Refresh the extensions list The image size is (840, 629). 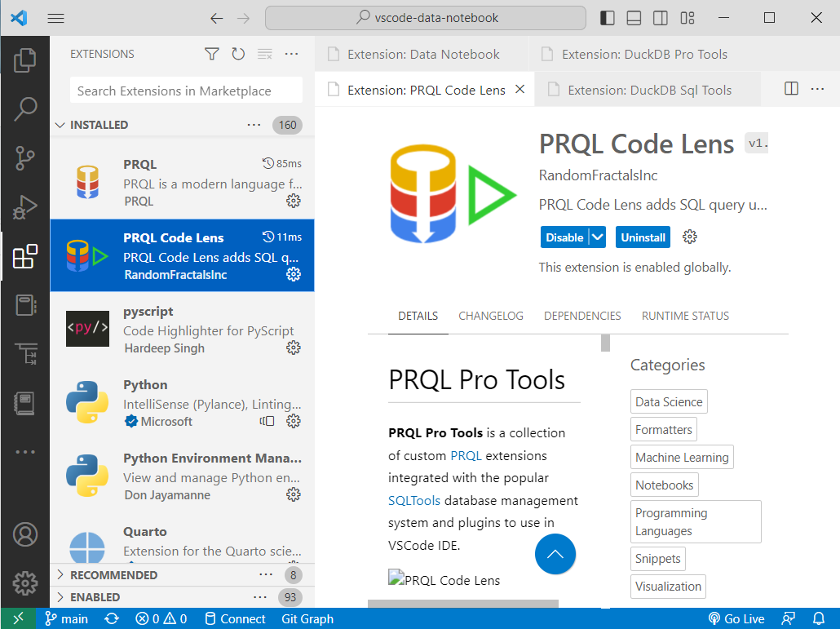[x=238, y=54]
